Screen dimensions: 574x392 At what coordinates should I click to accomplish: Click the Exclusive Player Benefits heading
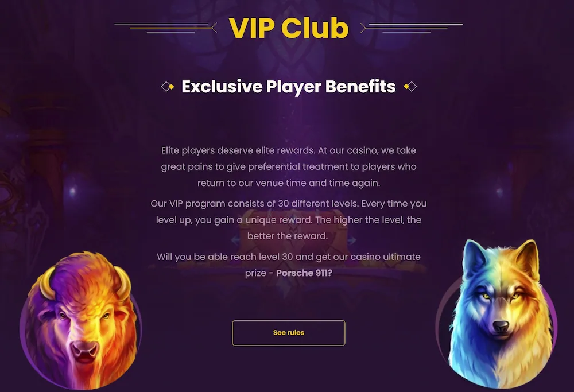click(x=289, y=87)
